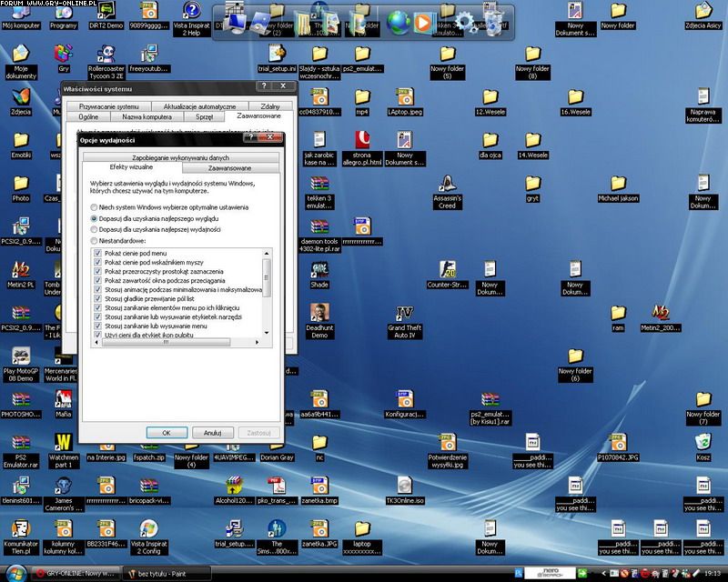The height and width of the screenshot is (582, 728).
Task: Select the trial_setup.ini file icon
Action: pyautogui.click(x=277, y=58)
